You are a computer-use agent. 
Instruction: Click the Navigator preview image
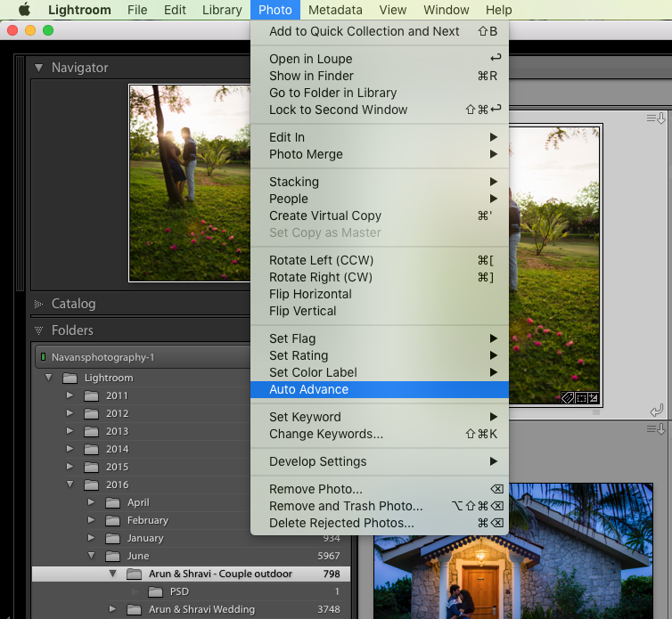[190, 183]
